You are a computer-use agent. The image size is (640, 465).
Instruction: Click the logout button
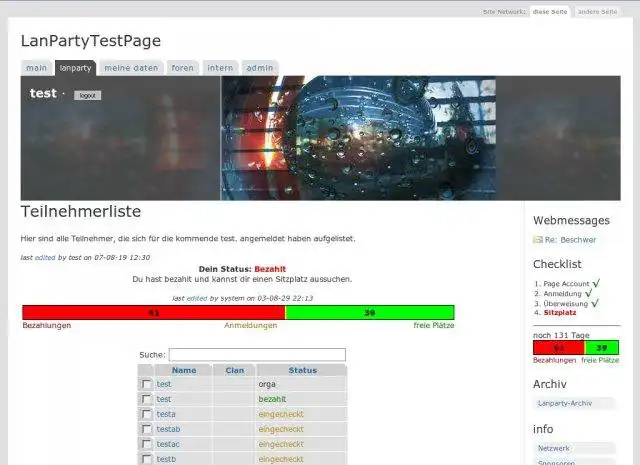click(x=88, y=96)
